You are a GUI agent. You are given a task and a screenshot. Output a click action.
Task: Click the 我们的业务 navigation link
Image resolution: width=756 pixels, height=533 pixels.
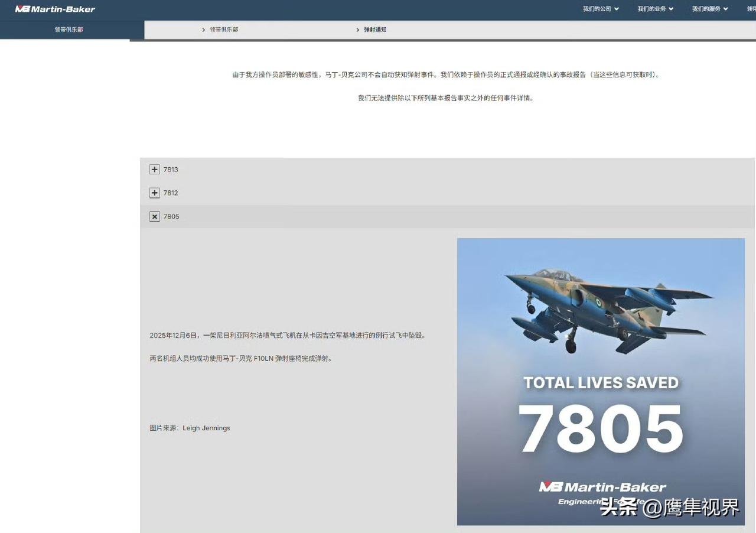pyautogui.click(x=651, y=9)
